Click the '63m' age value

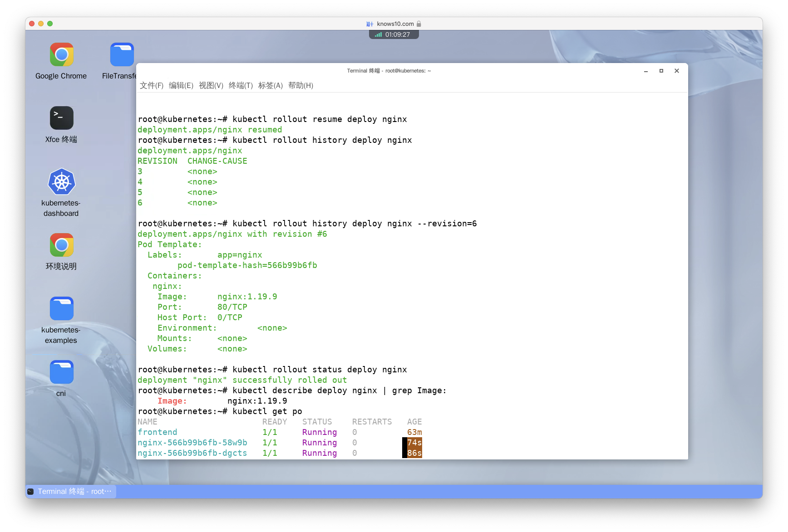coord(414,432)
